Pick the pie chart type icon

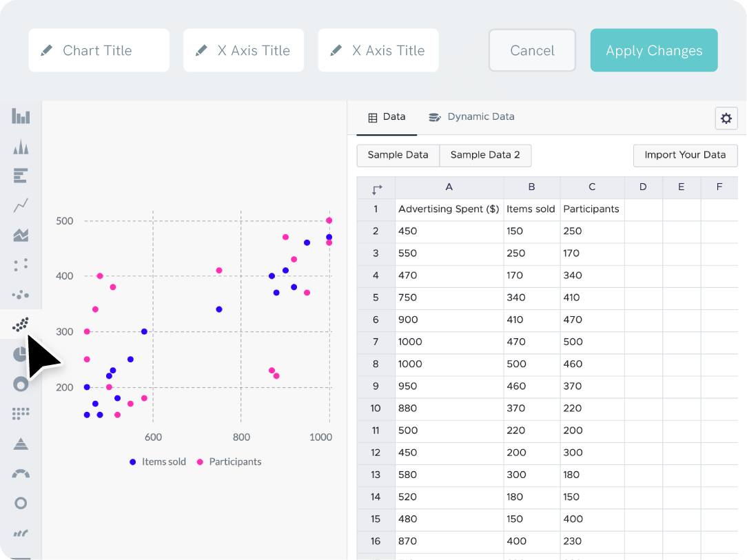[21, 354]
